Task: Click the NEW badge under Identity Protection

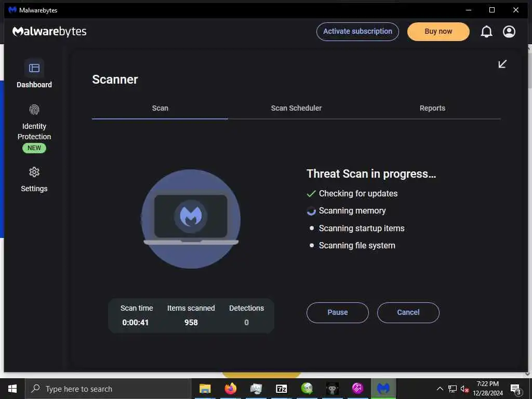Action: pos(34,148)
